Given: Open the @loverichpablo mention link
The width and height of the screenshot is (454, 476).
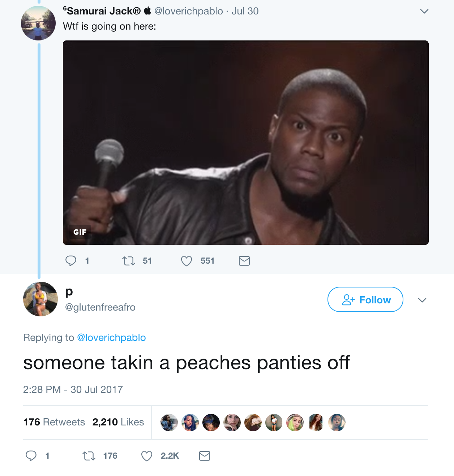Looking at the screenshot, I should 111,337.
